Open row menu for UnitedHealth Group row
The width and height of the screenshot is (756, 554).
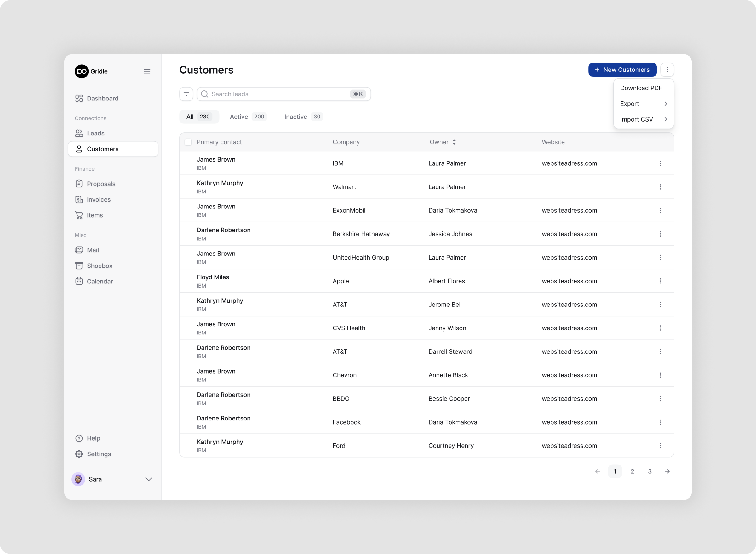click(x=660, y=258)
